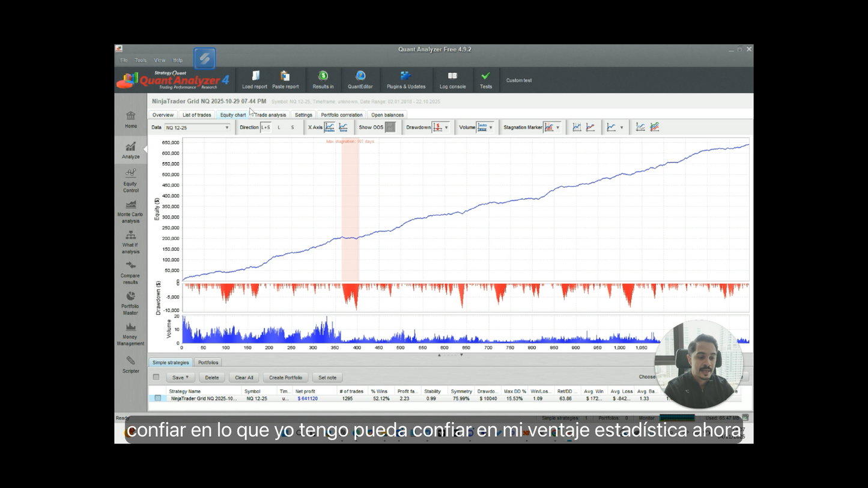Switch to the List of trades tab

[x=197, y=115]
